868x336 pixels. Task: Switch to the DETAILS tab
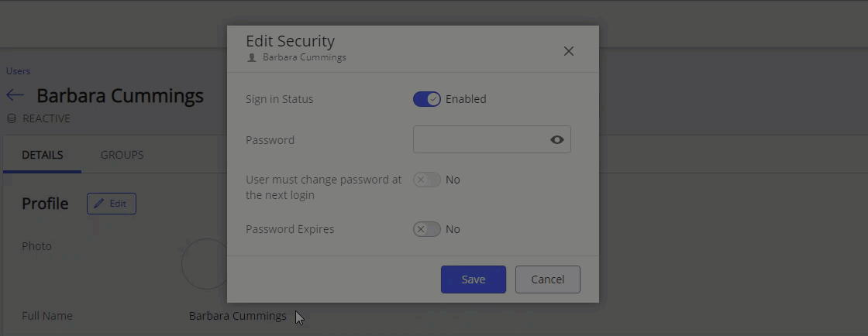[x=43, y=155]
